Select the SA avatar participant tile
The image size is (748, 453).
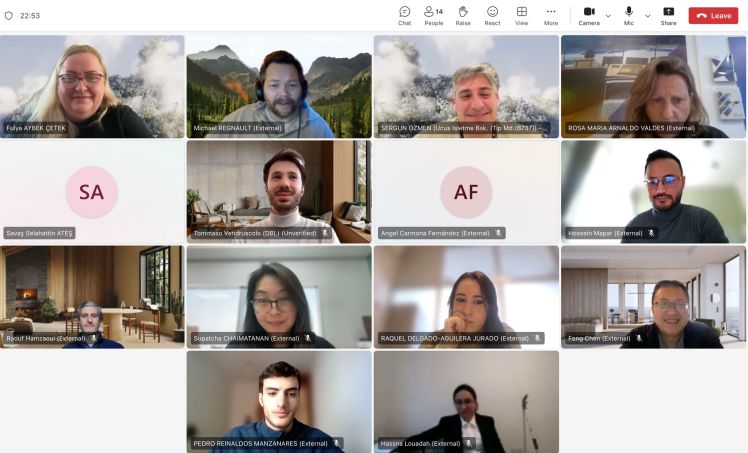[x=91, y=191]
